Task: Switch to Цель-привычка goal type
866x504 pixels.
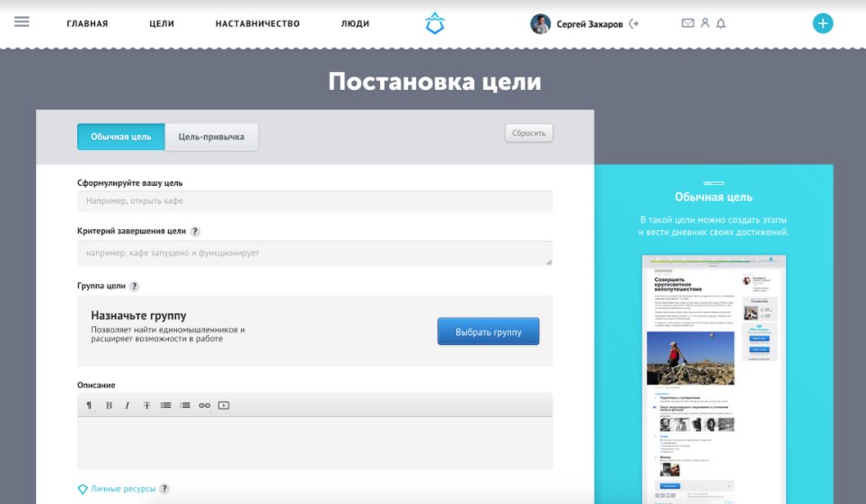Action: 211,137
